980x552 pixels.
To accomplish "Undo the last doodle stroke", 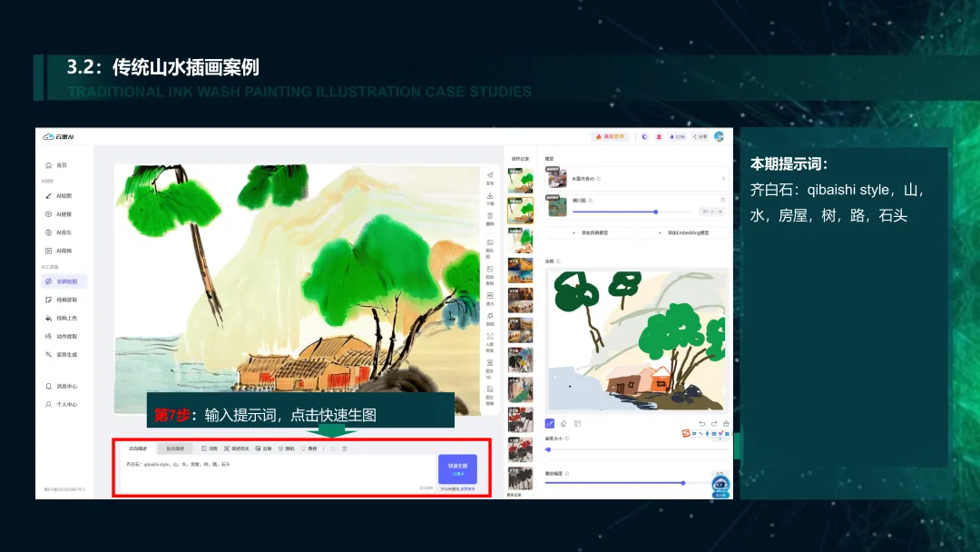I will click(x=701, y=424).
